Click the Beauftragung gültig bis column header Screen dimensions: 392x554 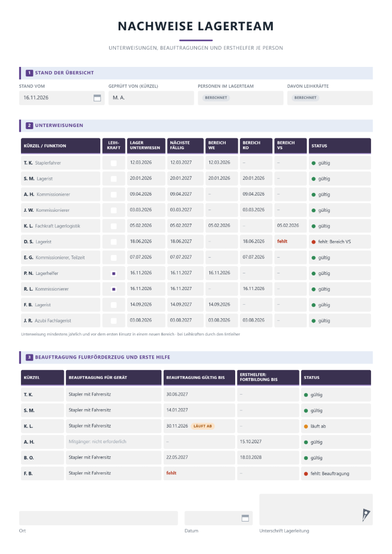coord(199,377)
